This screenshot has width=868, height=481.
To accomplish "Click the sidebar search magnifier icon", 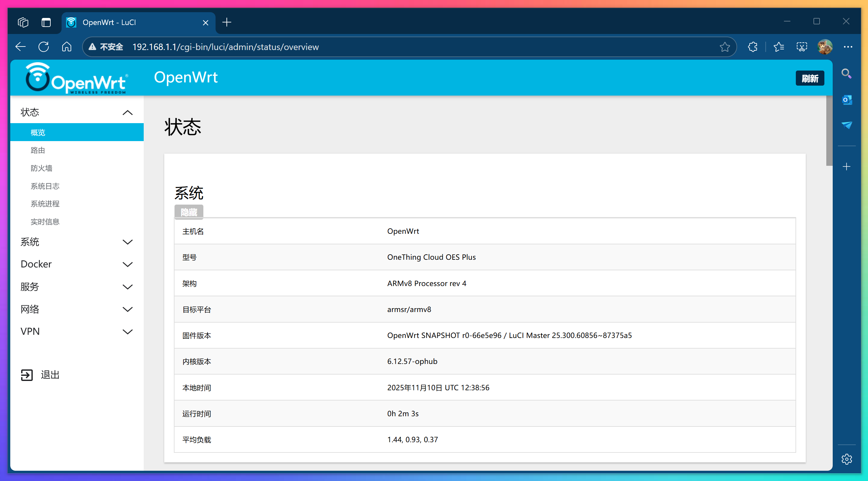I will coord(847,74).
